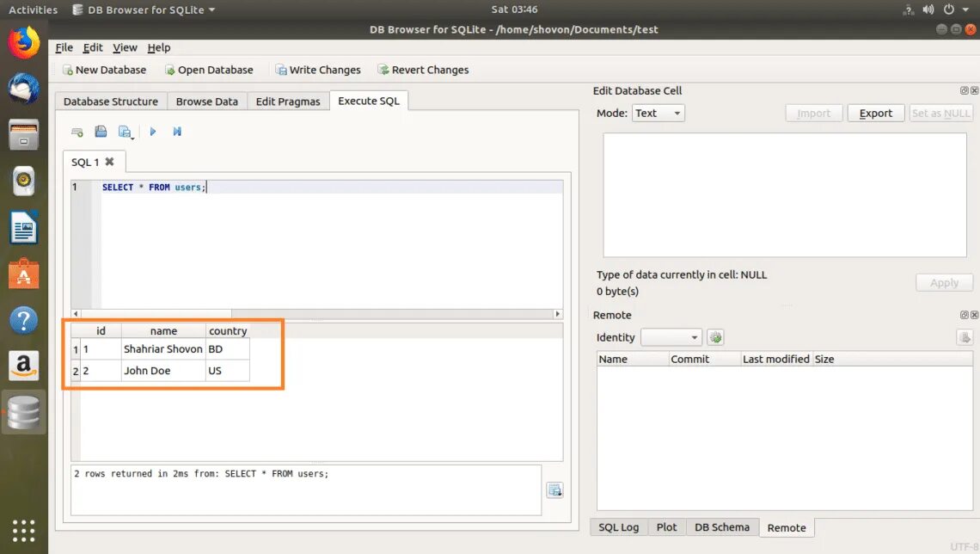This screenshot has width=980, height=554.
Task: Open Thunderbird from the dock
Action: (x=24, y=88)
